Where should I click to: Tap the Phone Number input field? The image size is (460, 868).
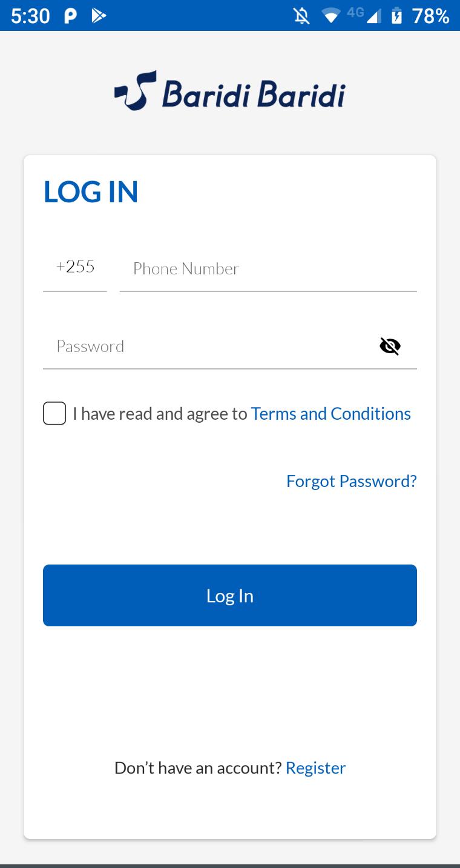(x=268, y=268)
